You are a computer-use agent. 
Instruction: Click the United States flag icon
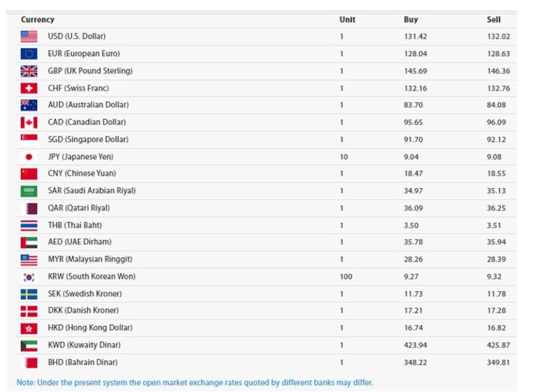pyautogui.click(x=29, y=37)
